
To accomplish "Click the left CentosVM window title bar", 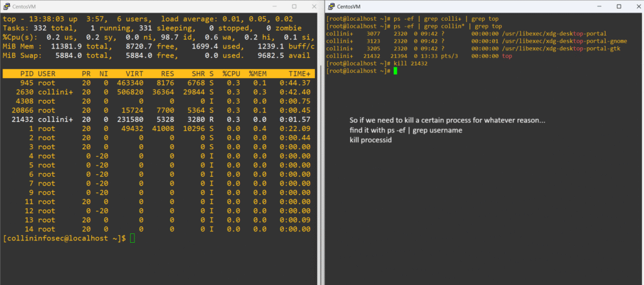I will tap(126, 6).
